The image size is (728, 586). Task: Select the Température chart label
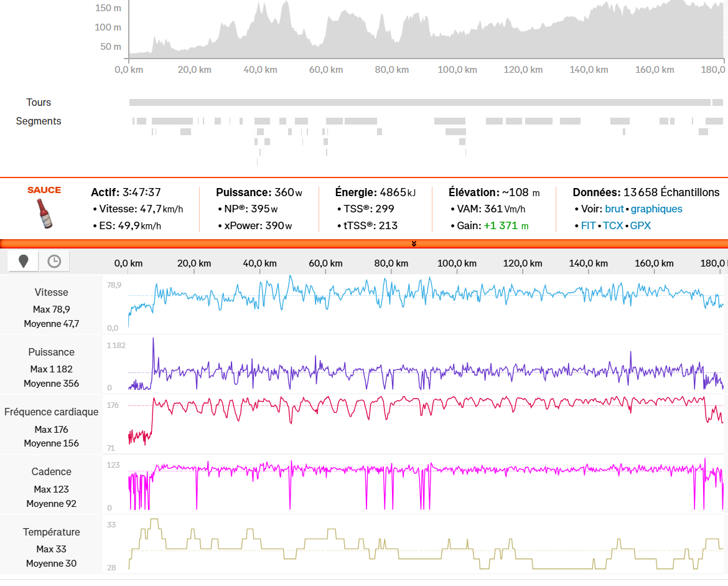(x=52, y=532)
